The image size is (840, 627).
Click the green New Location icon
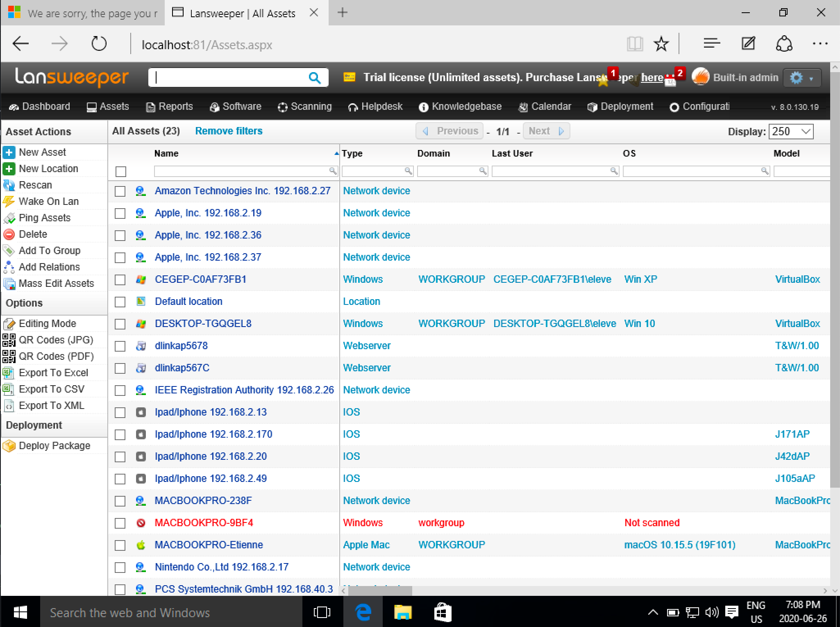9,169
